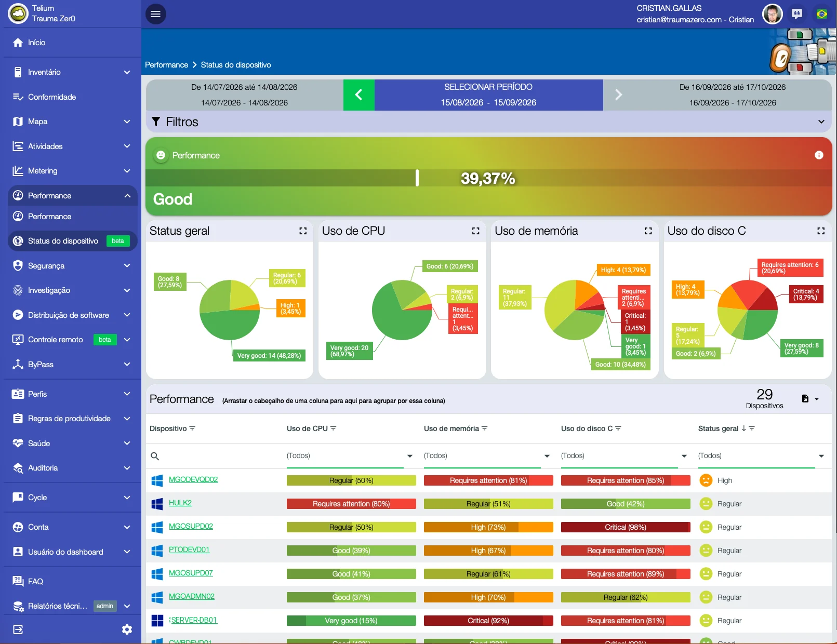Viewport: 837px width, 644px height.
Task: Click Windows icon beside MGODEVQD02
Action: [x=157, y=480]
